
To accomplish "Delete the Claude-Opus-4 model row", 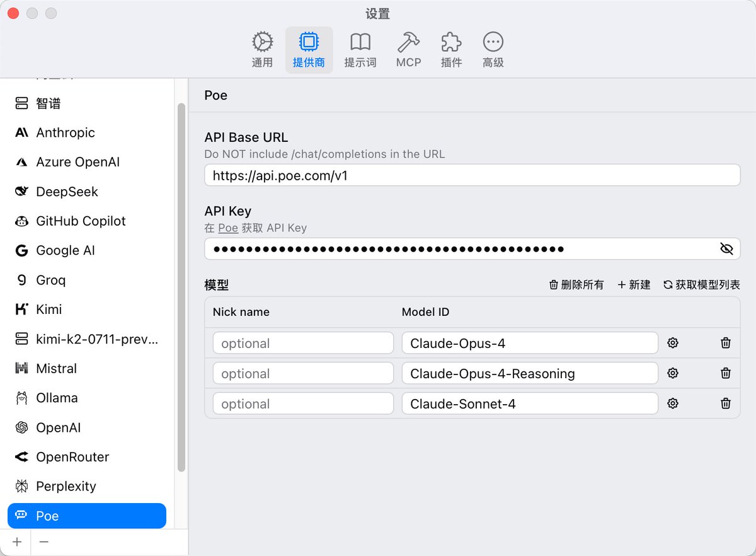I will click(726, 343).
